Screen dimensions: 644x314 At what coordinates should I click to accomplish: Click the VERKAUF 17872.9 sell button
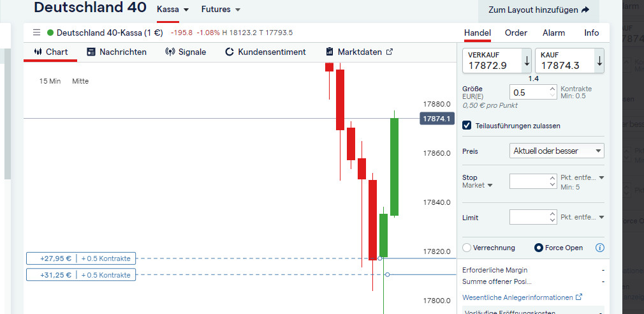pos(492,61)
